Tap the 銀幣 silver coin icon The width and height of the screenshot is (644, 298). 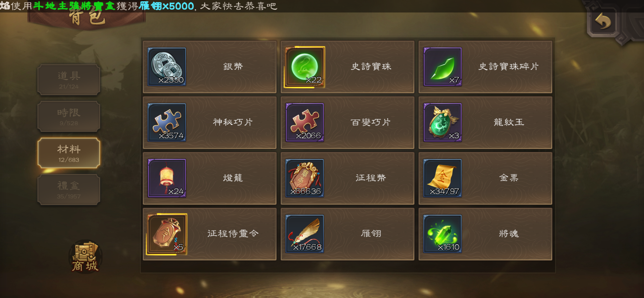tap(167, 66)
